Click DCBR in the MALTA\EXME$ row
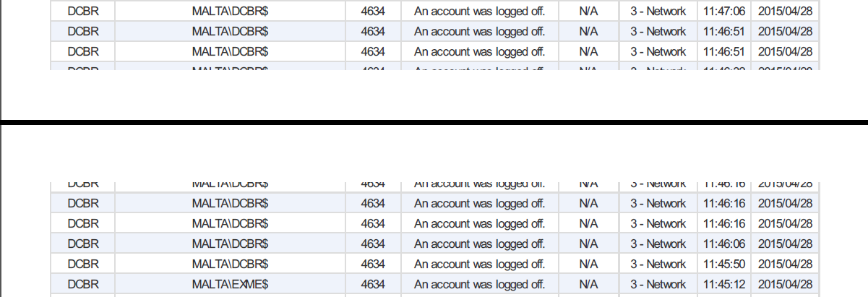Viewport: 868px width, 297px height. point(82,284)
